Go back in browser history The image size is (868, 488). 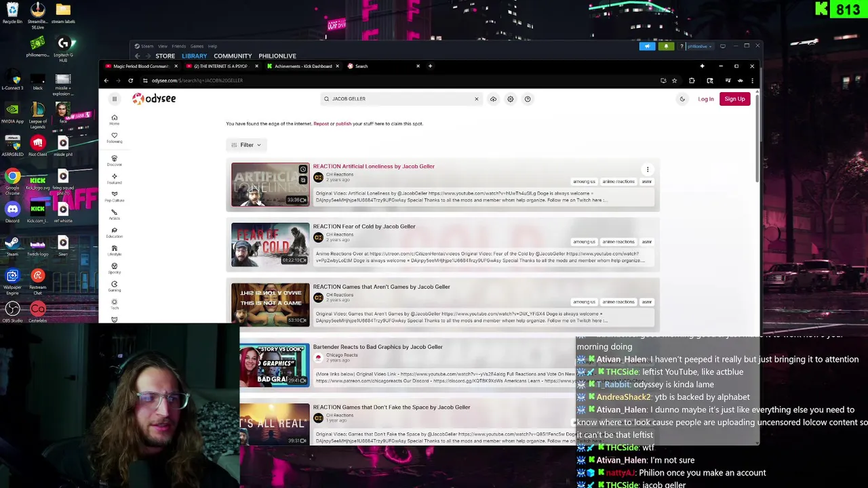(x=106, y=81)
